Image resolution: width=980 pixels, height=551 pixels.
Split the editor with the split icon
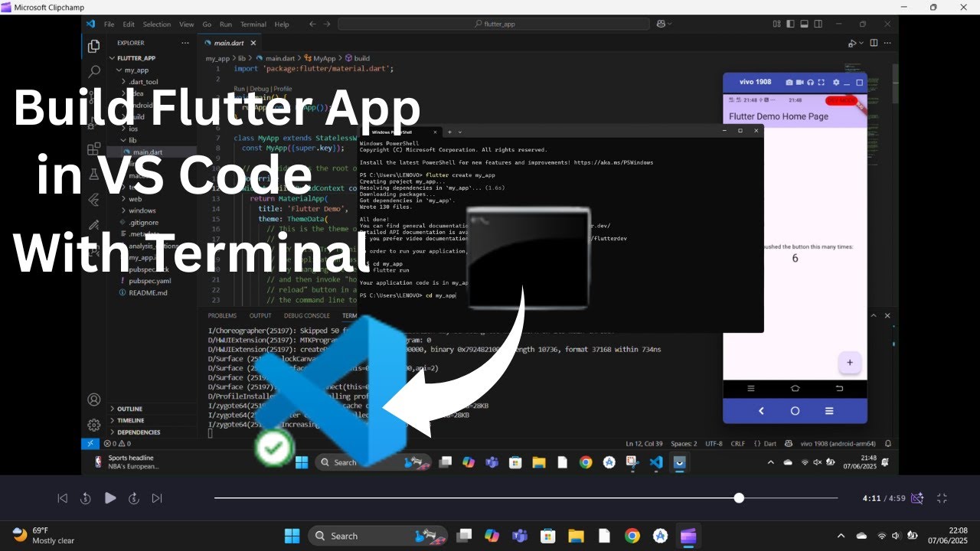(x=874, y=43)
